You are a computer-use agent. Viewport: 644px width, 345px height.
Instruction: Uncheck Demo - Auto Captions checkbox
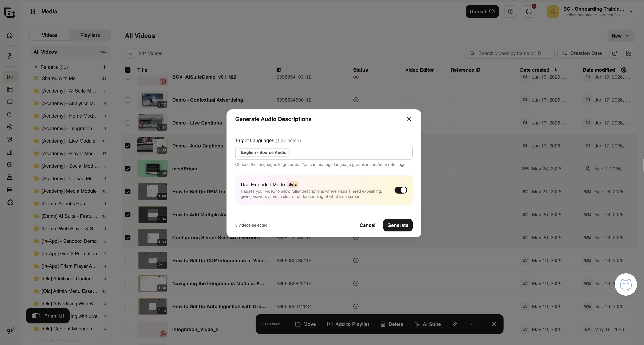pos(128,146)
